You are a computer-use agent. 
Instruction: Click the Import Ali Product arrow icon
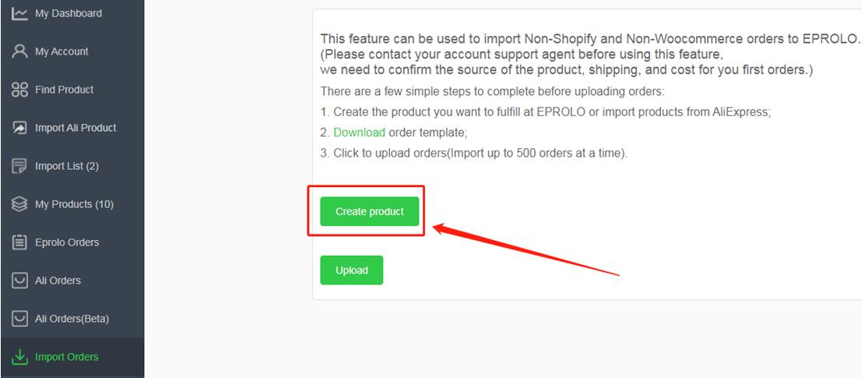[19, 128]
